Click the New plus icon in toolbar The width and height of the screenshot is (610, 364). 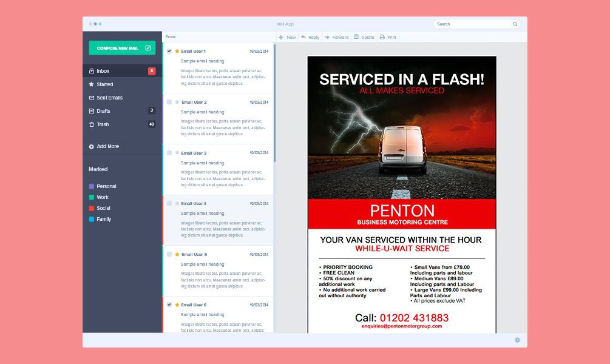pos(281,38)
